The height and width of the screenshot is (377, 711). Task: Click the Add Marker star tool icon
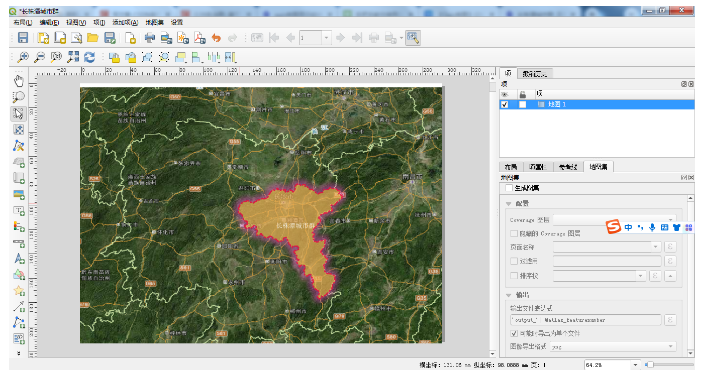click(19, 291)
